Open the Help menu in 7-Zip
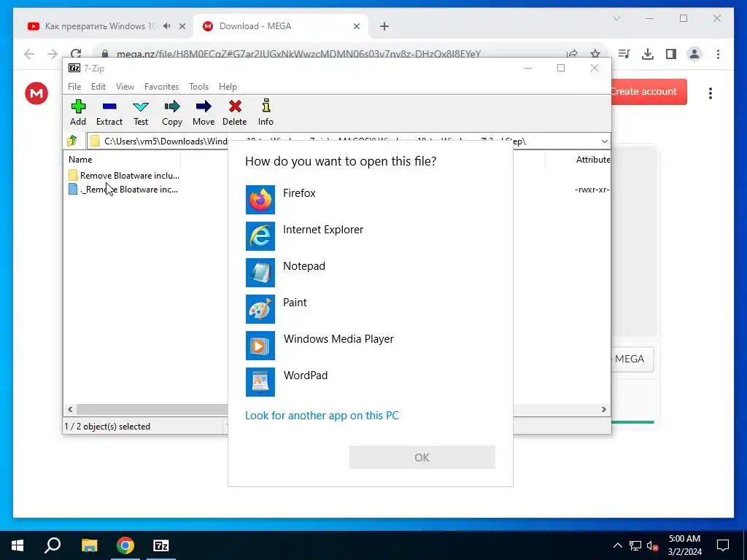Image resolution: width=747 pixels, height=560 pixels. click(x=228, y=87)
